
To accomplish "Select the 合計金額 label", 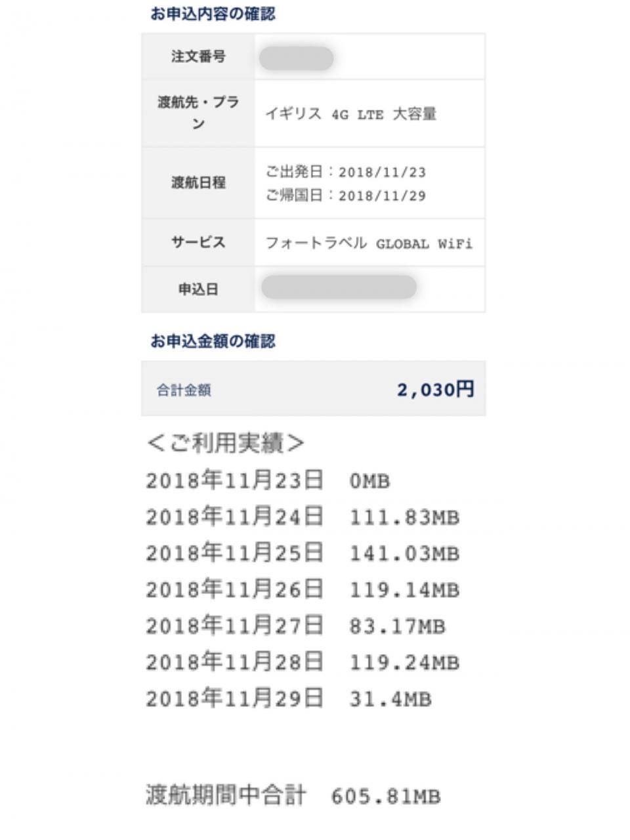I will (x=184, y=390).
